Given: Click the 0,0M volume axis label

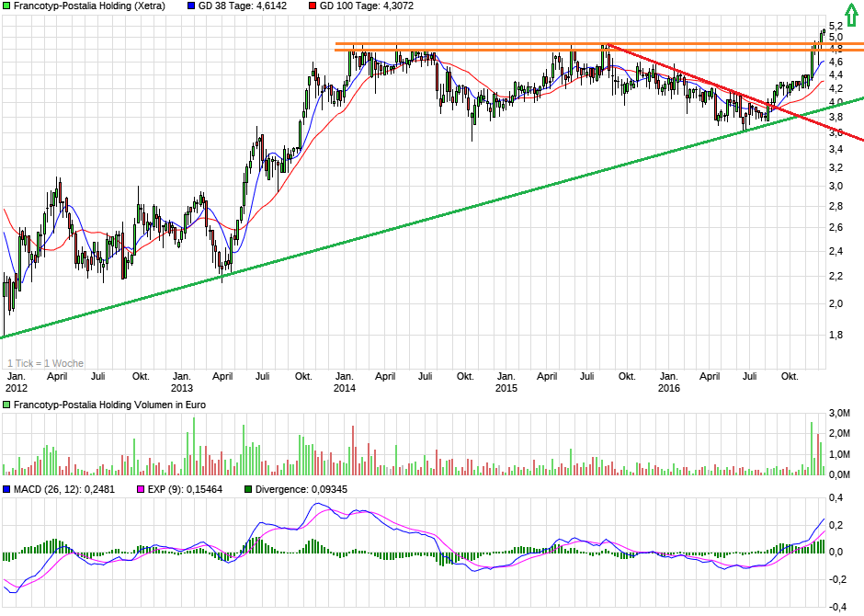Looking at the screenshot, I should (x=839, y=474).
